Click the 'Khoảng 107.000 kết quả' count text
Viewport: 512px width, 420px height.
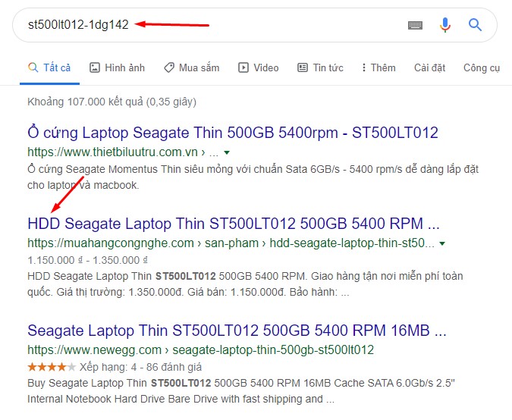(x=112, y=102)
